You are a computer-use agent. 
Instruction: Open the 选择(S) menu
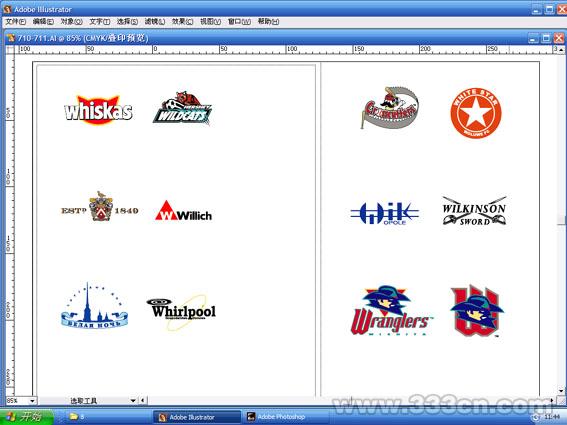[127, 22]
